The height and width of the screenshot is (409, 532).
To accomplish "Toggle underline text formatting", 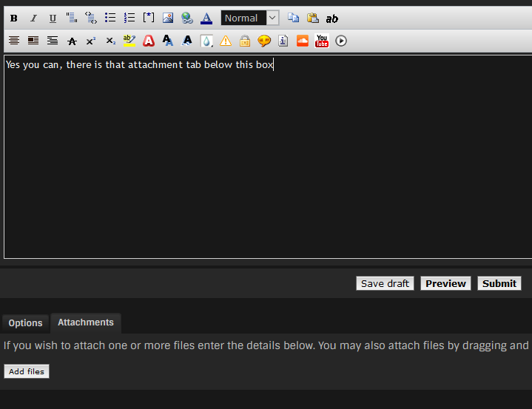I will pyautogui.click(x=53, y=18).
